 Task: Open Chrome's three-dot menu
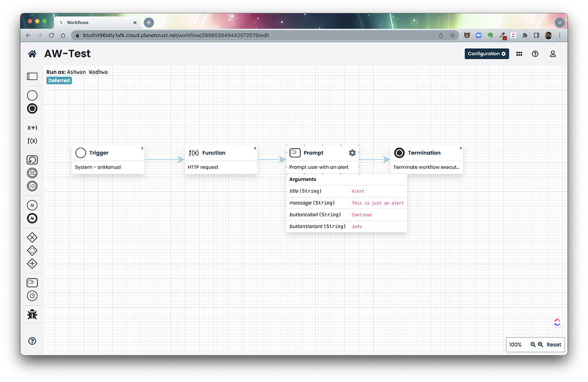pos(560,35)
